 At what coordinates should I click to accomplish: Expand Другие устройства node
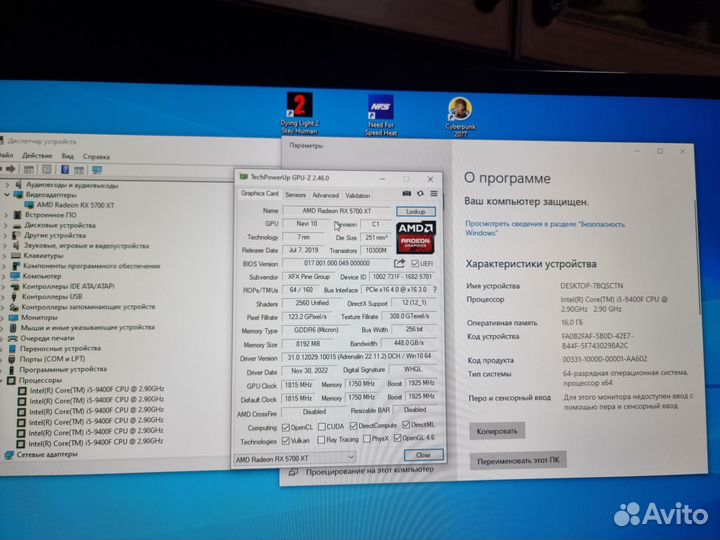(x=6, y=236)
